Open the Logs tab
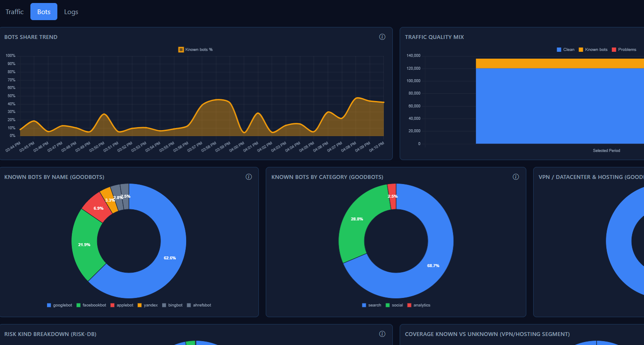The image size is (644, 345). [x=71, y=12]
